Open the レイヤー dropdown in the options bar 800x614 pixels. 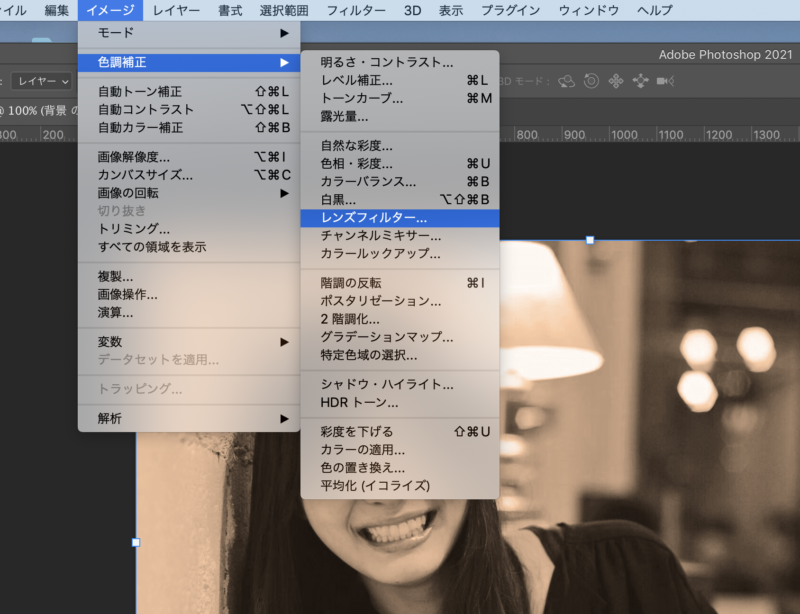pos(41,81)
